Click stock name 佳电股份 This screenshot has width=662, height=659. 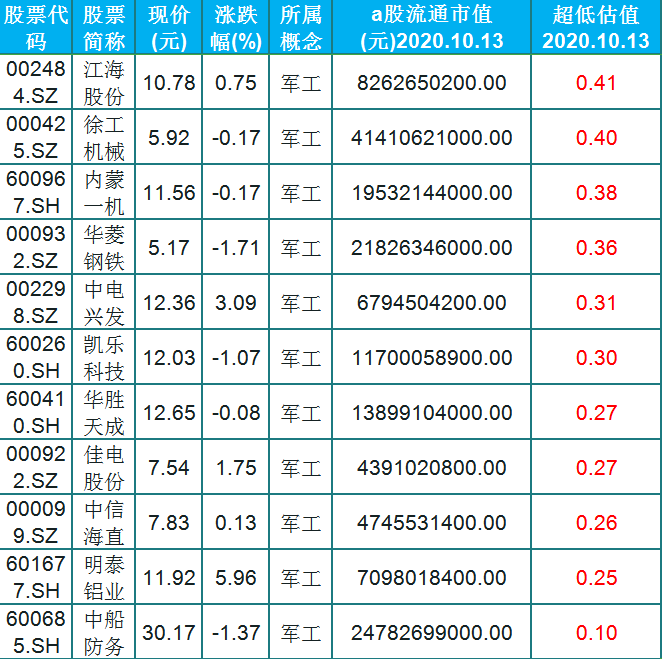(x=103, y=467)
